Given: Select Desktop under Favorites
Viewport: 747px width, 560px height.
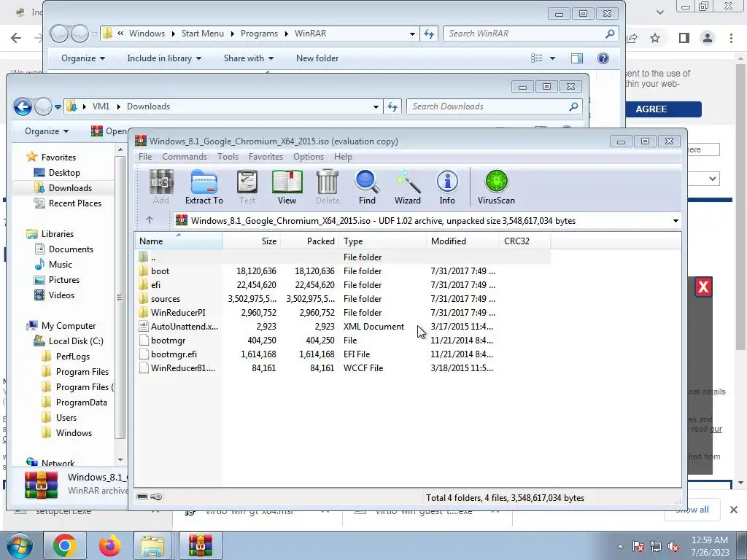Looking at the screenshot, I should [x=64, y=173].
